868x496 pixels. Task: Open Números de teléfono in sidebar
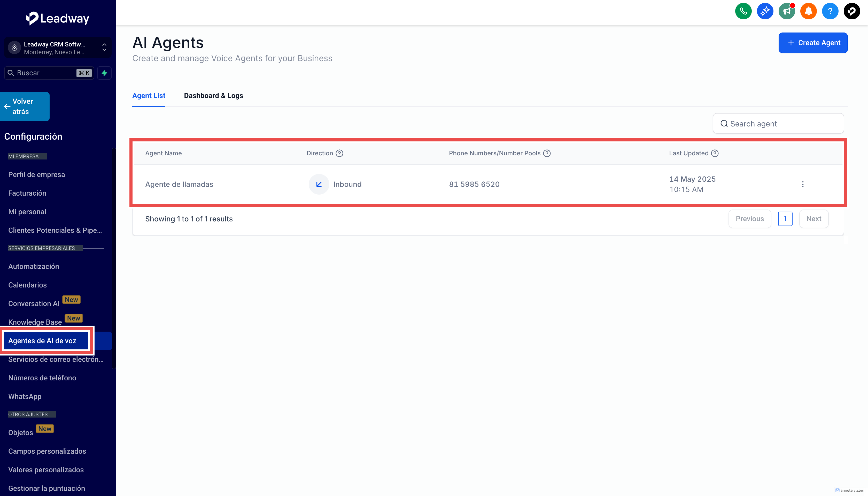(42, 378)
